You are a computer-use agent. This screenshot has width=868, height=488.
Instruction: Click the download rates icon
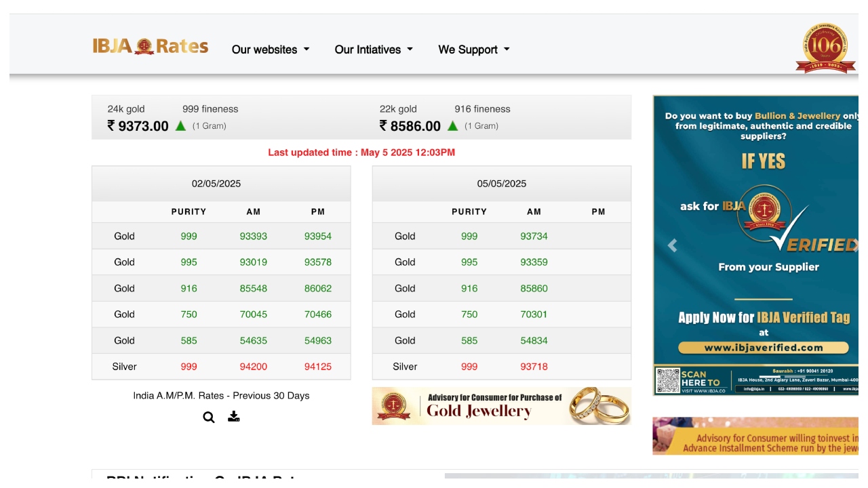[234, 417]
